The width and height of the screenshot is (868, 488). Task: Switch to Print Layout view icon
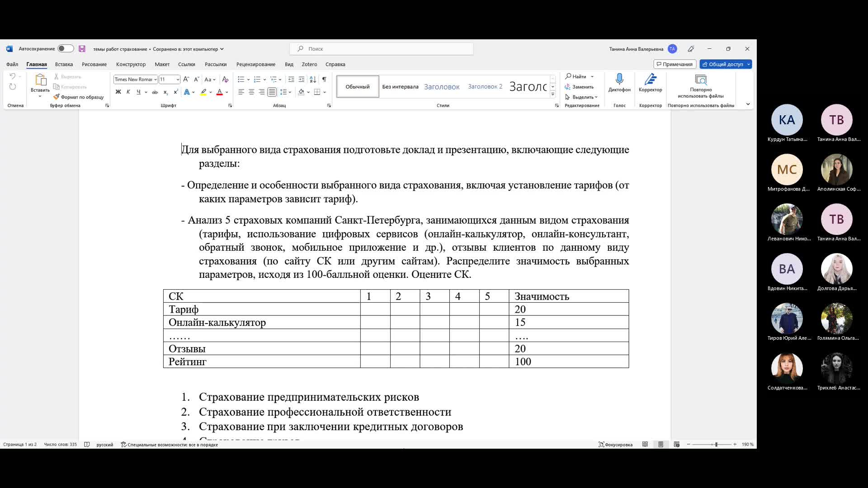[x=661, y=445]
